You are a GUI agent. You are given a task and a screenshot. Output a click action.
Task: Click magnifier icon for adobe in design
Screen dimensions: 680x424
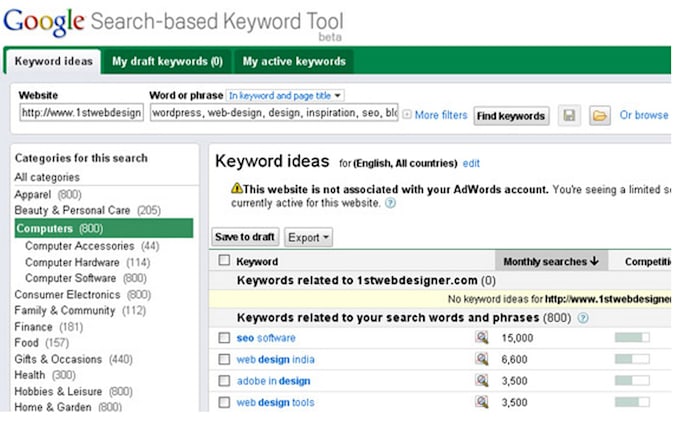click(482, 381)
